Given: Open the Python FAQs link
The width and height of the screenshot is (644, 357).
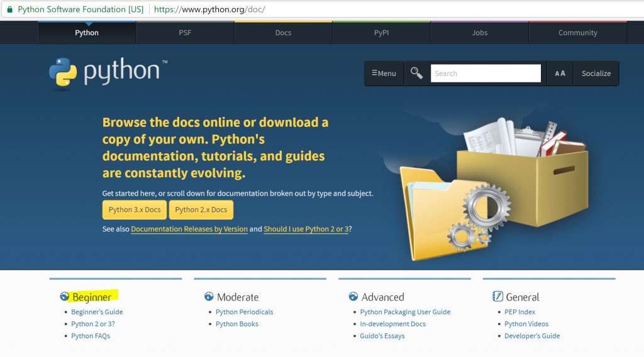Looking at the screenshot, I should (x=91, y=336).
